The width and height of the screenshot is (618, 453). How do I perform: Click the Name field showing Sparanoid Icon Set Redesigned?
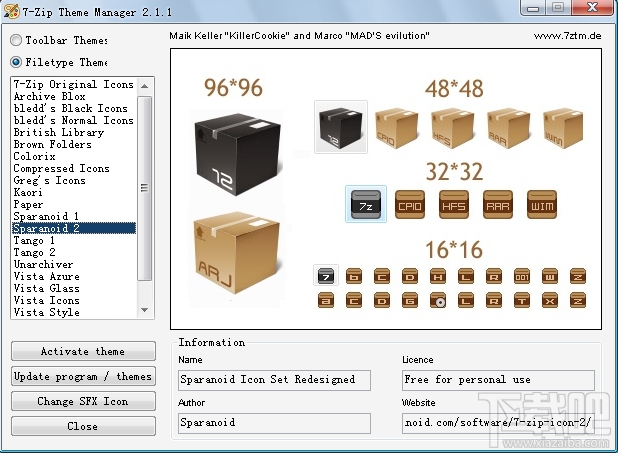coord(274,380)
